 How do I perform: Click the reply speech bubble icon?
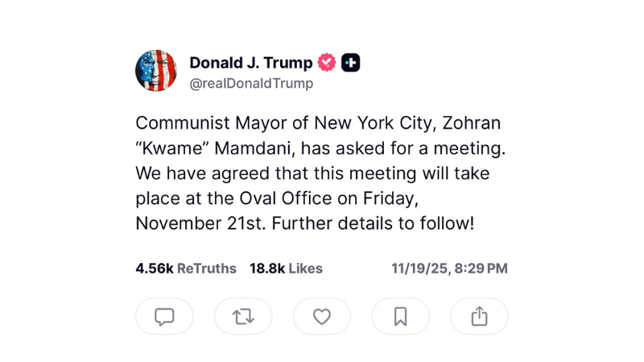click(164, 317)
